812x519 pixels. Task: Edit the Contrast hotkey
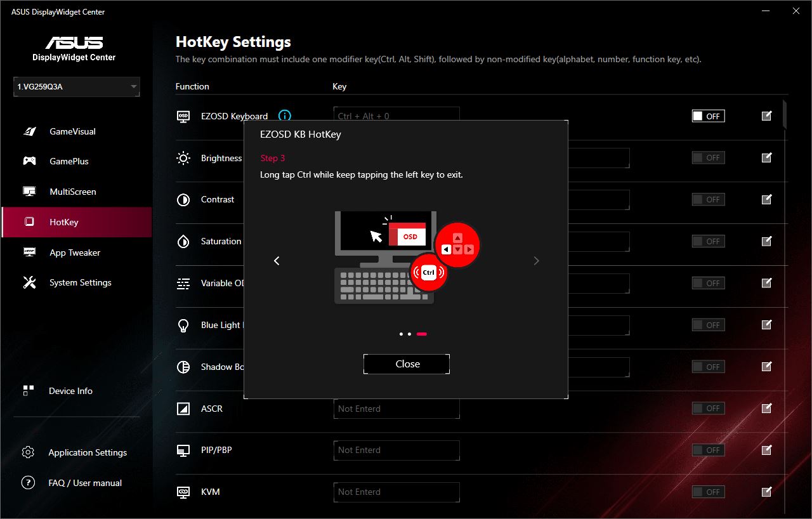click(x=766, y=199)
